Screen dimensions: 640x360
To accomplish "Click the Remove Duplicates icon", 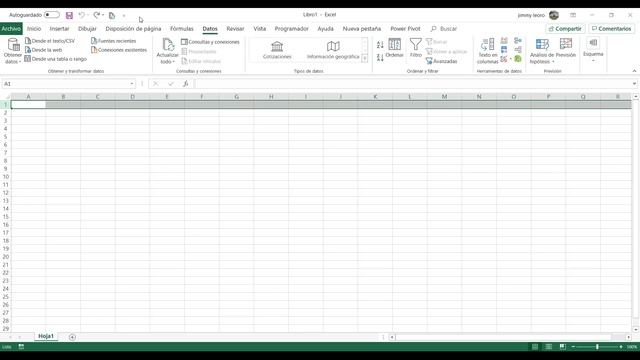I will coord(504,50).
